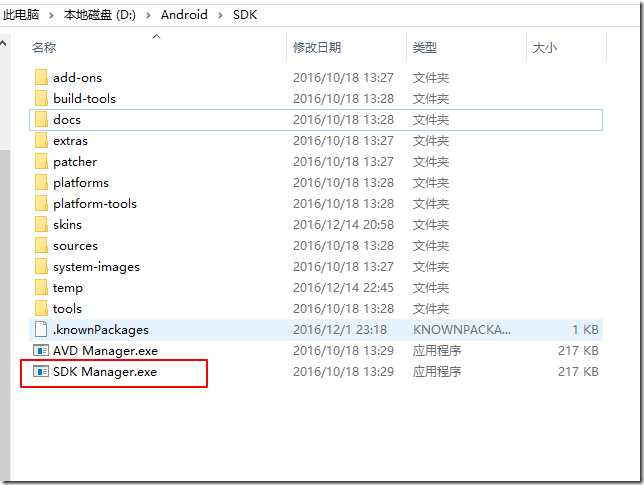Click the system-images folder icon
This screenshot has width=644, height=485.
point(41,266)
